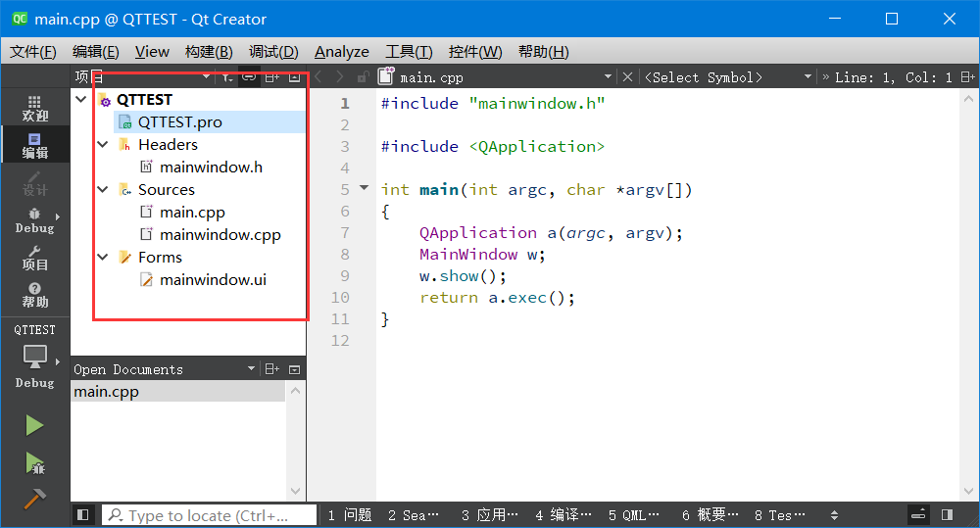Open the 帮助(H) menu
The width and height of the screenshot is (980, 528).
pyautogui.click(x=543, y=52)
